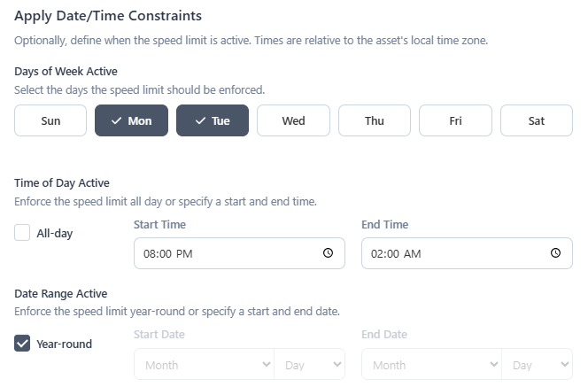Click the checkmark icon on Tue

click(x=201, y=120)
